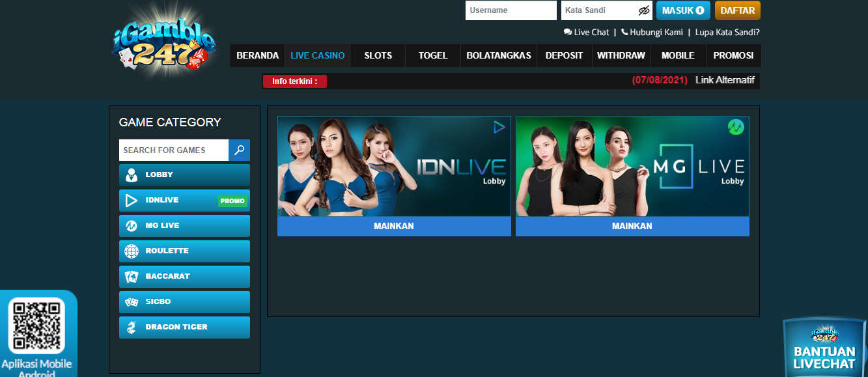Open Bantuan Livechat widget
This screenshot has height=377, width=868.
(x=824, y=347)
